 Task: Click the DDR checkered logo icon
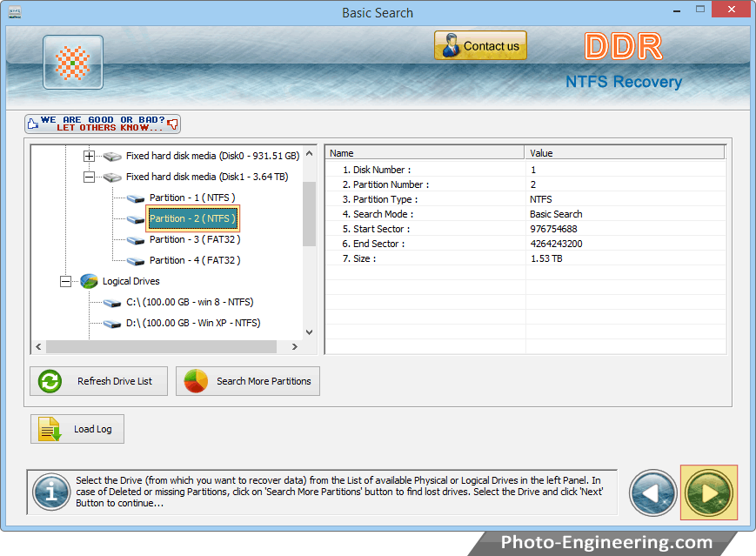point(73,62)
